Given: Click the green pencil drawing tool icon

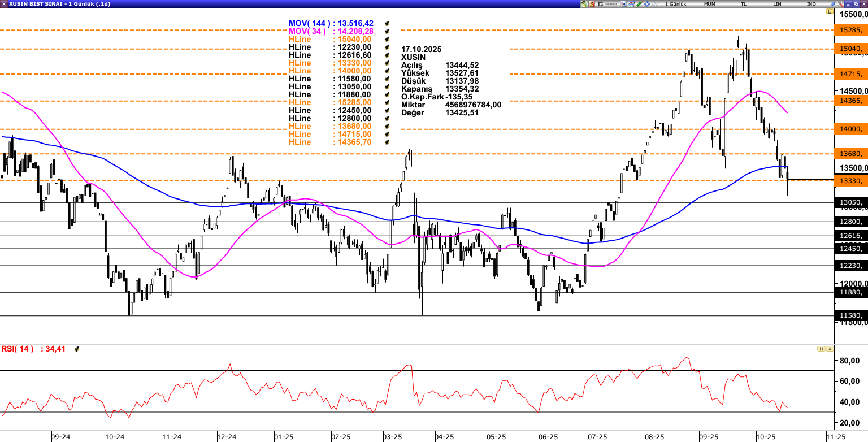Looking at the screenshot, I should pyautogui.click(x=639, y=4).
